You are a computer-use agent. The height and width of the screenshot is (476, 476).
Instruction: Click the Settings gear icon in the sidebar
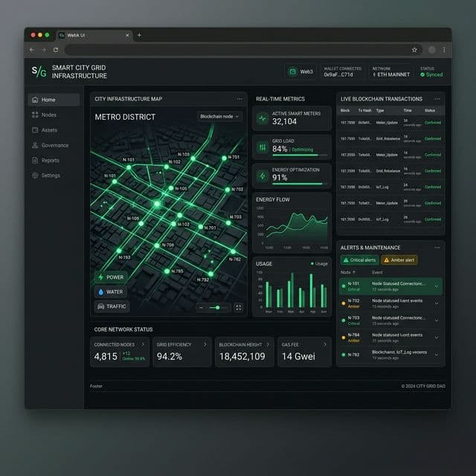35,176
